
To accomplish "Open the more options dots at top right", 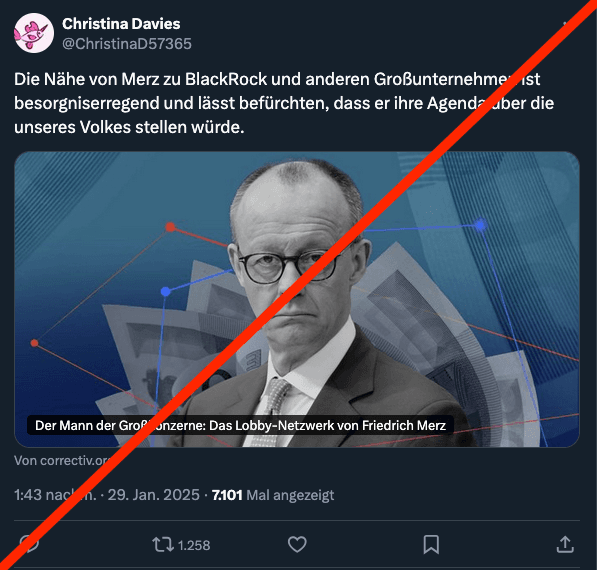I will [567, 24].
